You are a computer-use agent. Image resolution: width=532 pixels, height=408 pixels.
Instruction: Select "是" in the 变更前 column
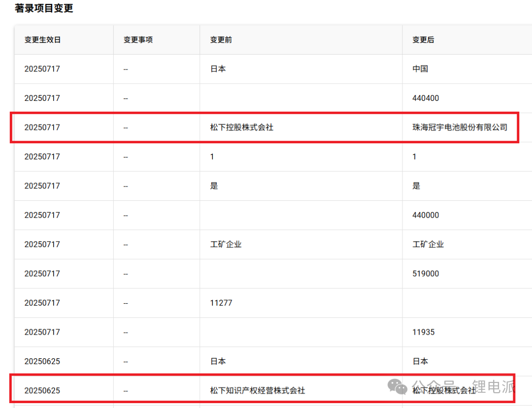pyautogui.click(x=214, y=186)
